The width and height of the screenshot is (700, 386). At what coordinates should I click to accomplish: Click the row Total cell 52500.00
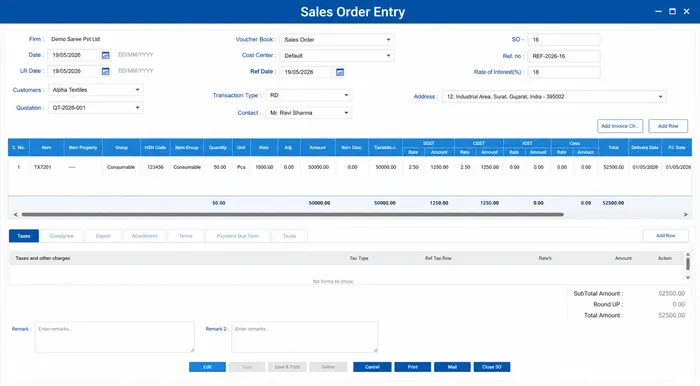(614, 167)
